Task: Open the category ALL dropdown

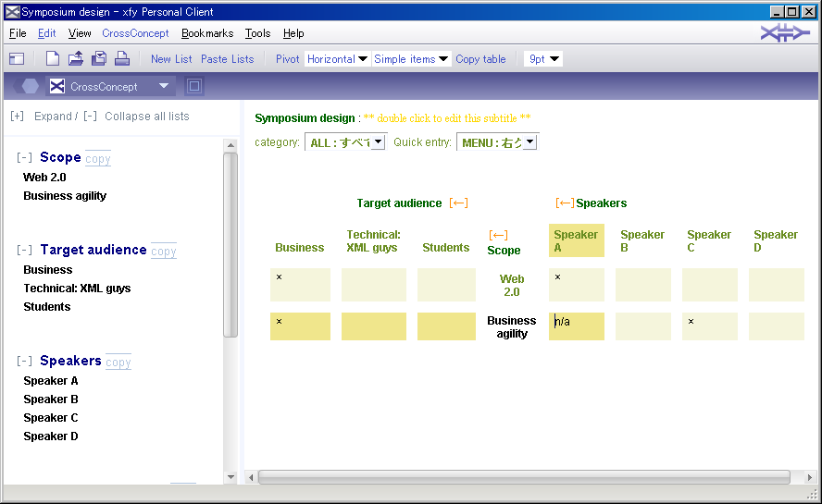Action: coord(346,142)
